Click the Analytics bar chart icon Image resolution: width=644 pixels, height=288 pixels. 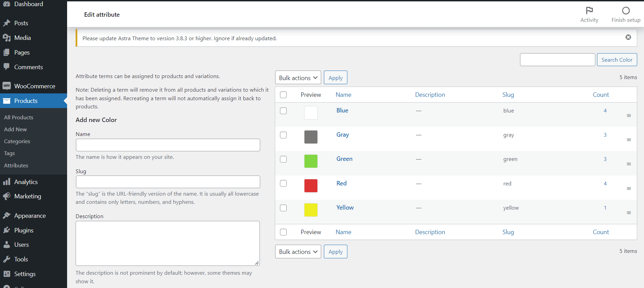coord(6,182)
